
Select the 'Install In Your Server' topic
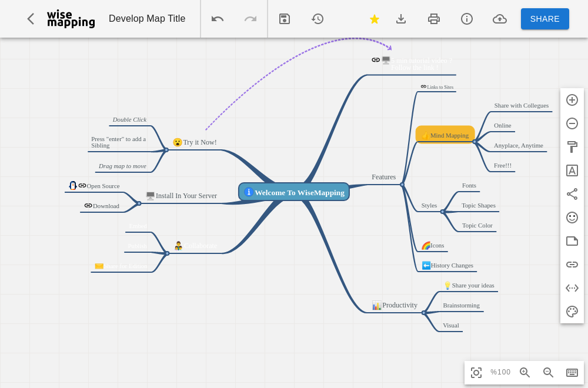coord(186,196)
